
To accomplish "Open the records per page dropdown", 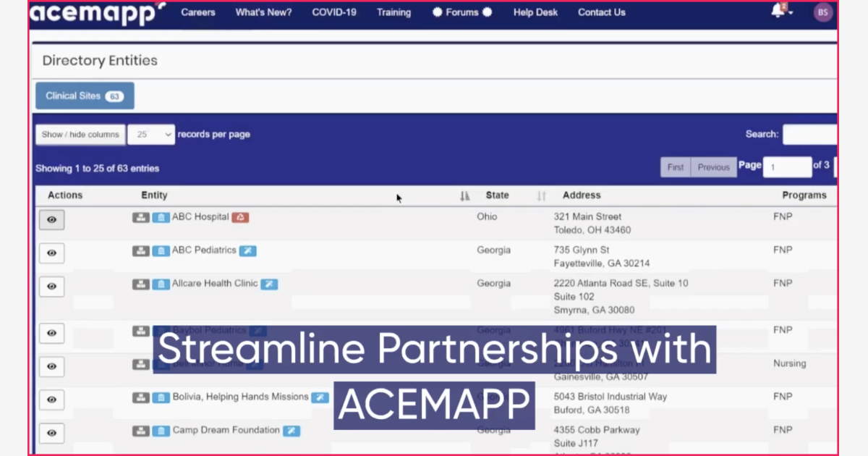I will (151, 134).
